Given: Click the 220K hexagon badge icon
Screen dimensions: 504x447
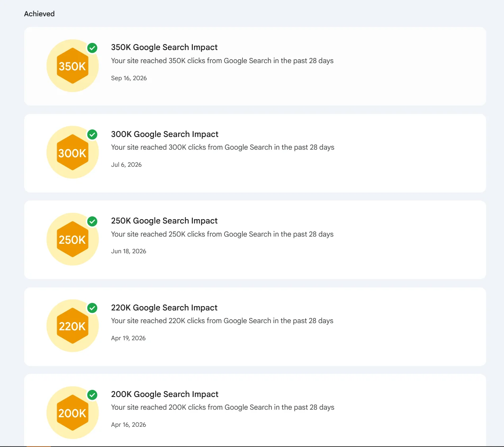Looking at the screenshot, I should [x=73, y=326].
